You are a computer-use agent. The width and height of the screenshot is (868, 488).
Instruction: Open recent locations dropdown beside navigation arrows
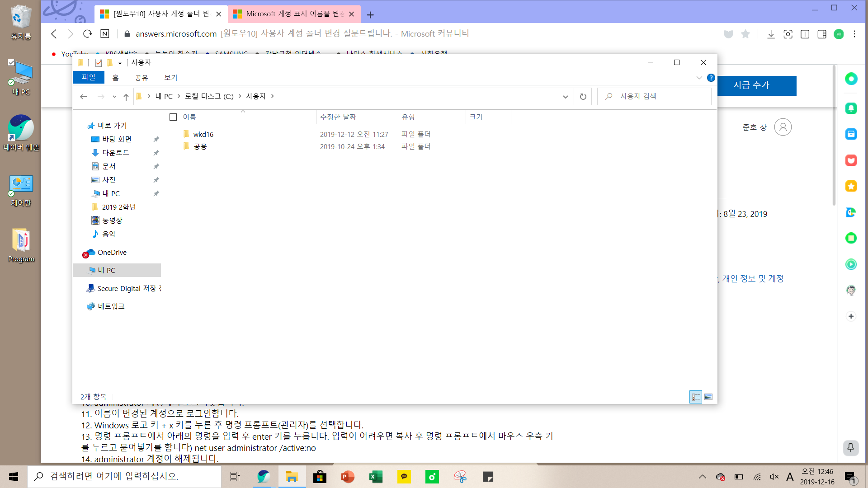(114, 96)
